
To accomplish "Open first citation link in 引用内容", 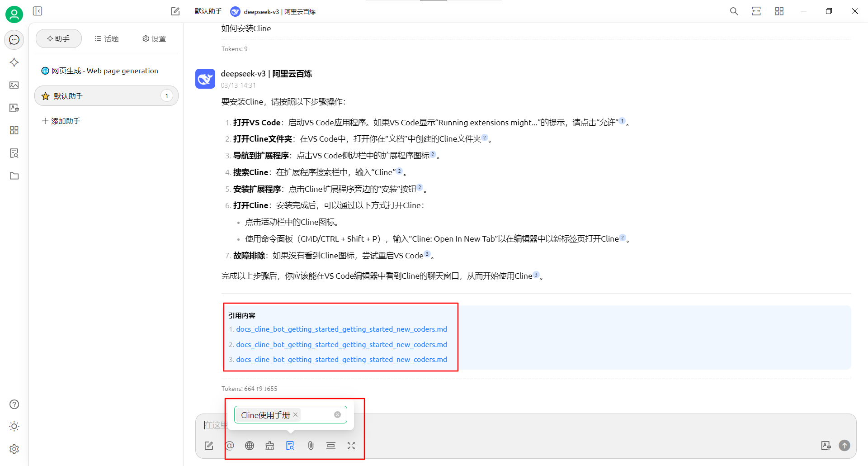I will (x=341, y=329).
